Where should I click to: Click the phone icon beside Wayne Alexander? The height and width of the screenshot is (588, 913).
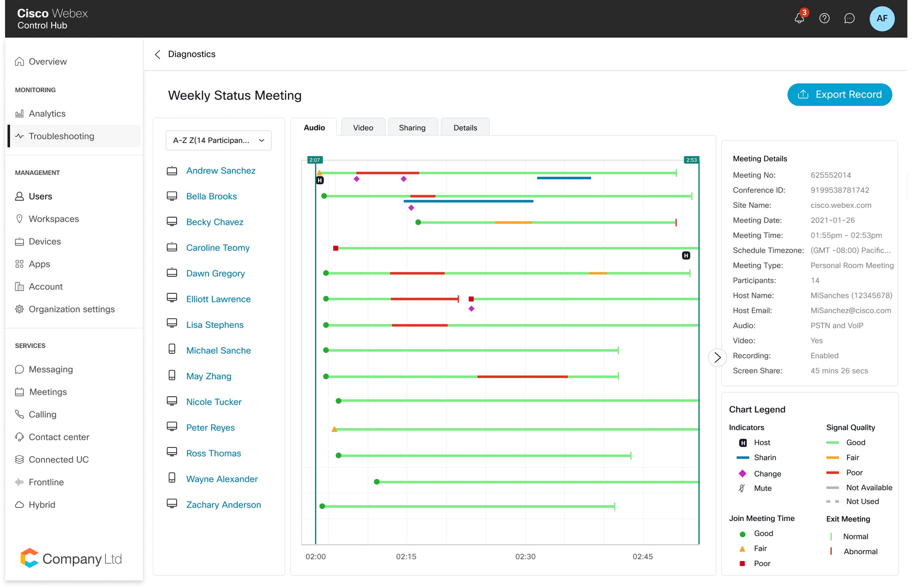point(172,478)
